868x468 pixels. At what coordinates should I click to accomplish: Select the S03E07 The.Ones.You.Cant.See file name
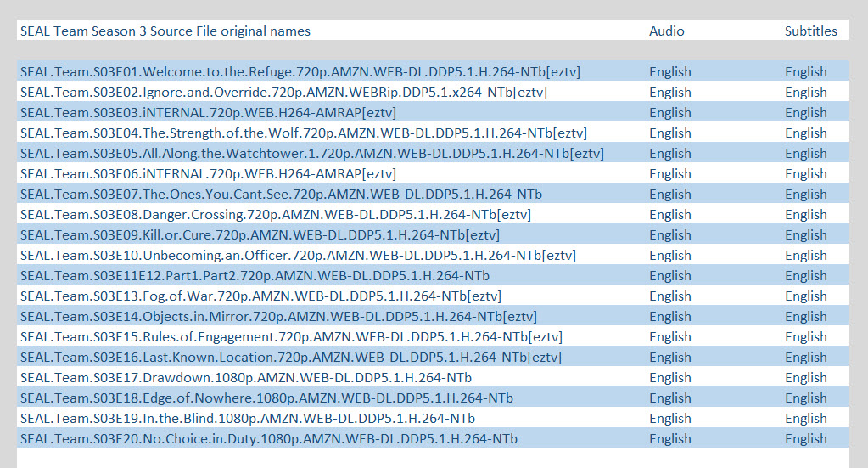pos(281,195)
